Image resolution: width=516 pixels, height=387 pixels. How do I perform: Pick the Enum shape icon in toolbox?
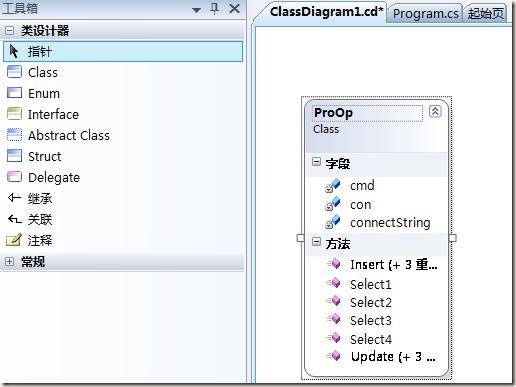(x=14, y=93)
